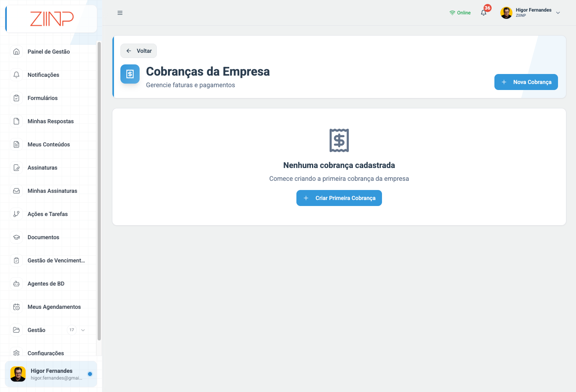This screenshot has height=392, width=576.
Task: Click the Painel de Gestão home icon
Action: [16, 52]
